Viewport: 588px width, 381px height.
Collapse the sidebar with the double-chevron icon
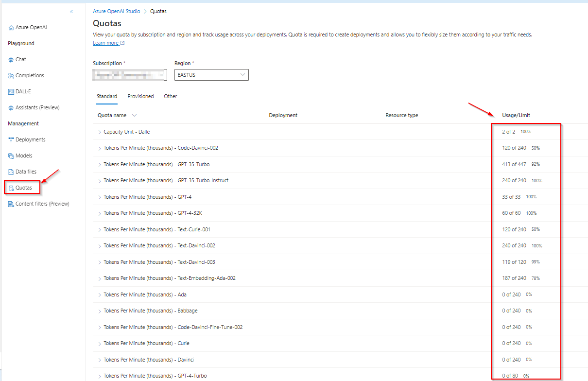coord(71,11)
